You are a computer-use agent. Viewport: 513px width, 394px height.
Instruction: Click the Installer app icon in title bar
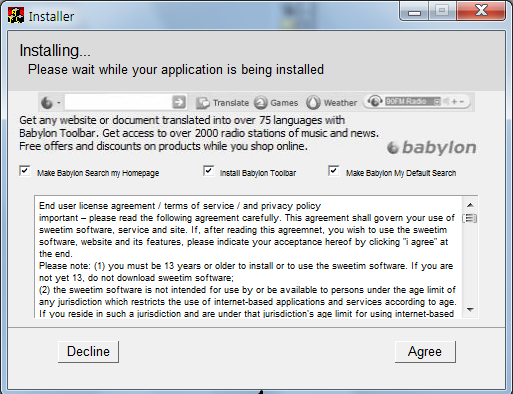(x=16, y=16)
